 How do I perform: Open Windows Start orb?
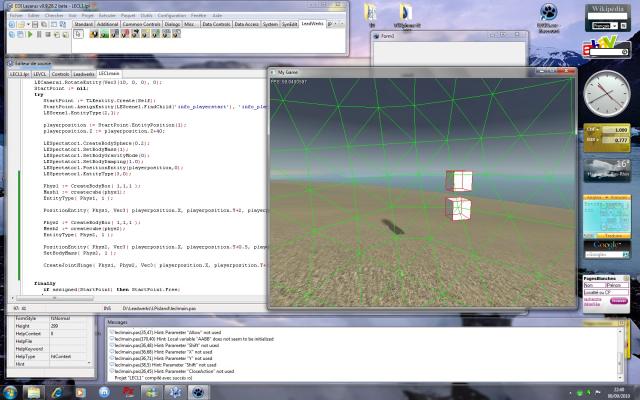[9, 392]
